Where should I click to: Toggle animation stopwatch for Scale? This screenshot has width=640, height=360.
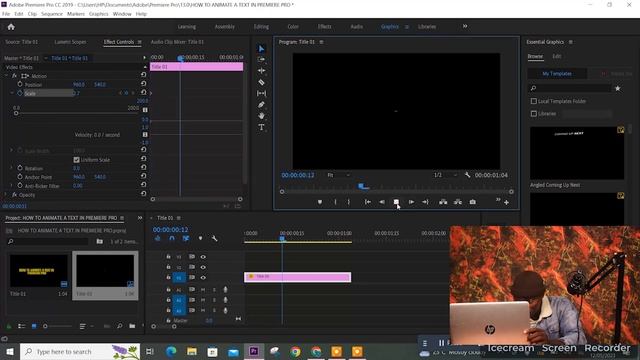coord(20,93)
